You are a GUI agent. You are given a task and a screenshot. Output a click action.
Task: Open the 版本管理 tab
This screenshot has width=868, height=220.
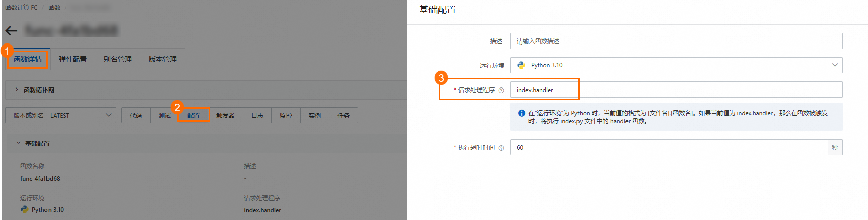[163, 59]
